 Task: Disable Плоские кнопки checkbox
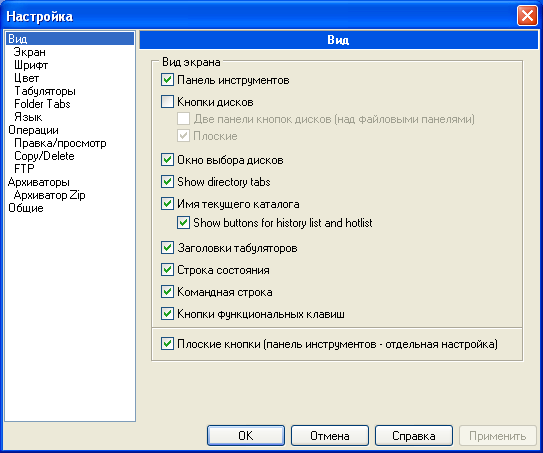[167, 344]
